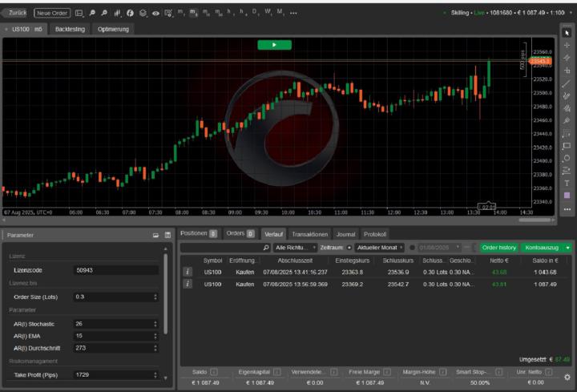Viewport: 577px width, 392px height.
Task: Click the save parameters icon
Action: pyautogui.click(x=167, y=235)
